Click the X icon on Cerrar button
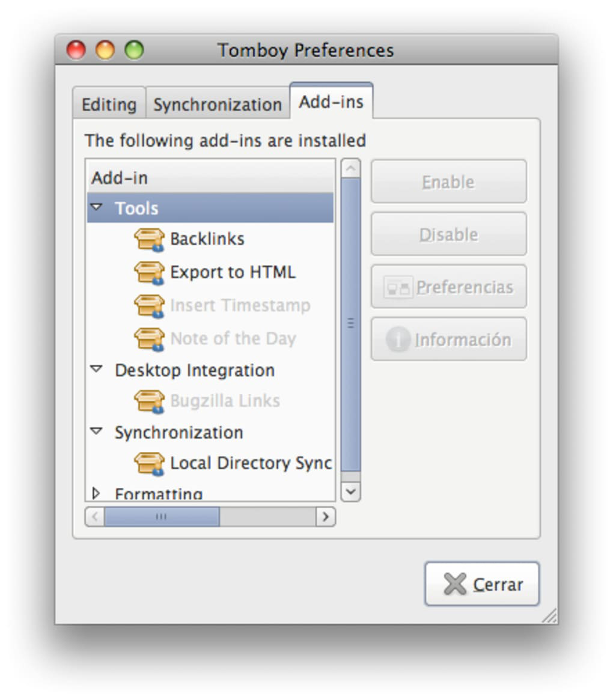 coord(455,584)
